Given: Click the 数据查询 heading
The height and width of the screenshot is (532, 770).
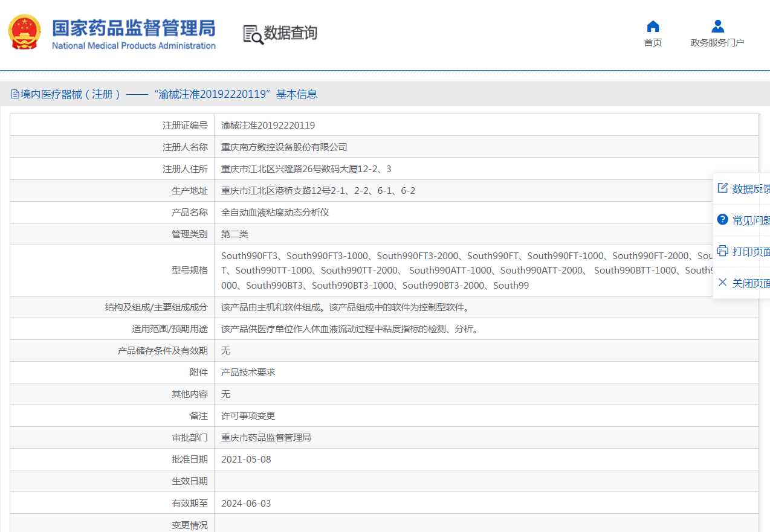Looking at the screenshot, I should coord(291,33).
